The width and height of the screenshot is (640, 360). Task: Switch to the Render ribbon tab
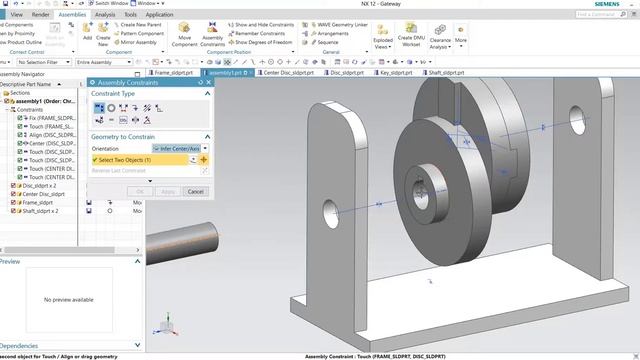40,14
